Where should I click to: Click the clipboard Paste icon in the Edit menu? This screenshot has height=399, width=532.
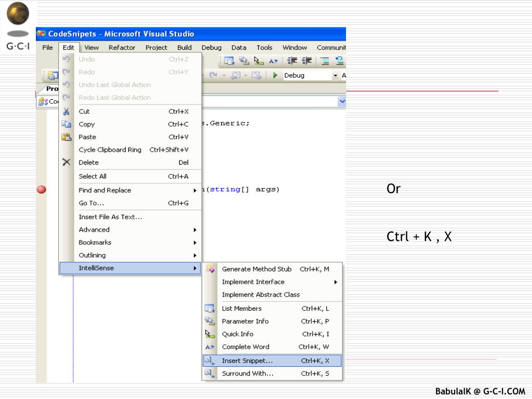[66, 137]
